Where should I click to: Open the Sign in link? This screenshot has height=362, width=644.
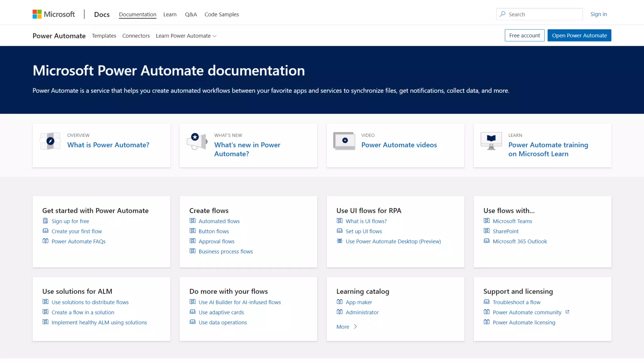click(x=598, y=14)
